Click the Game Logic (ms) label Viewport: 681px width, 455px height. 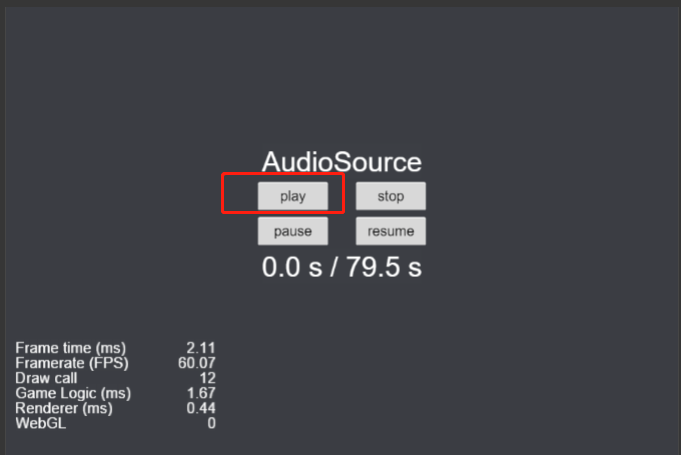pyautogui.click(x=73, y=393)
